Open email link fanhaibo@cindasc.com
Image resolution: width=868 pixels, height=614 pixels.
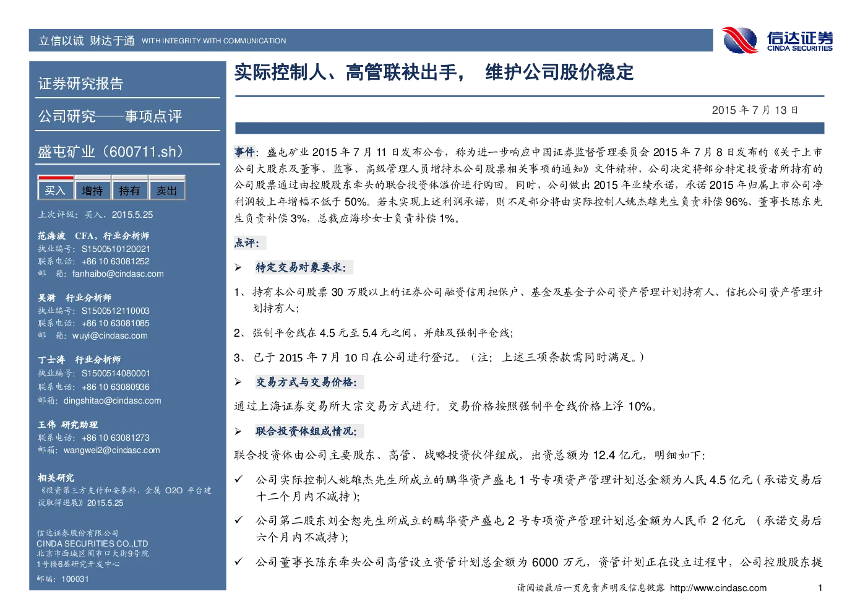pos(118,274)
